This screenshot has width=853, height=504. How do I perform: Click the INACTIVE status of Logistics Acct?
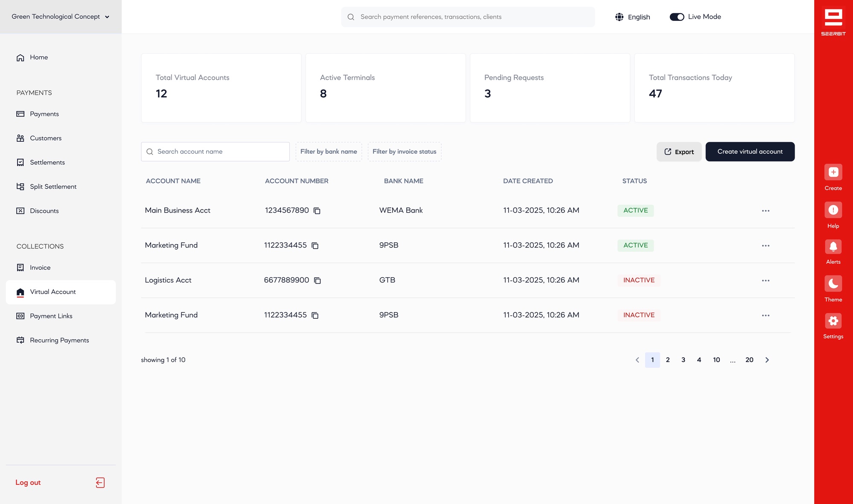pyautogui.click(x=639, y=280)
